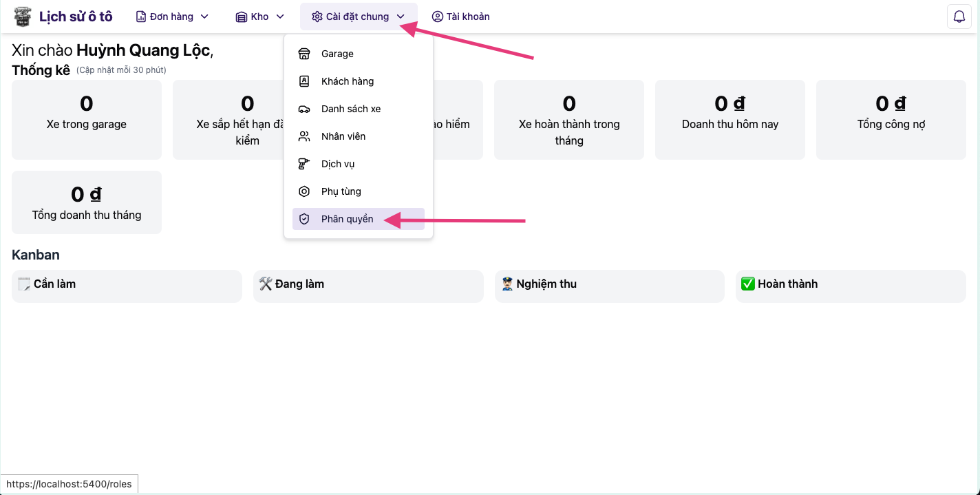Open the Tài khoản account link
Viewport: 980px width, 495px height.
460,17
